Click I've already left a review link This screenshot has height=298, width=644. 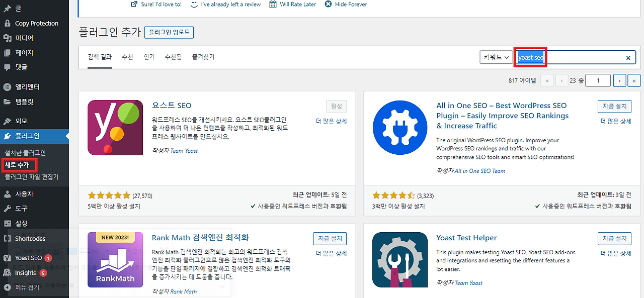[x=231, y=4]
